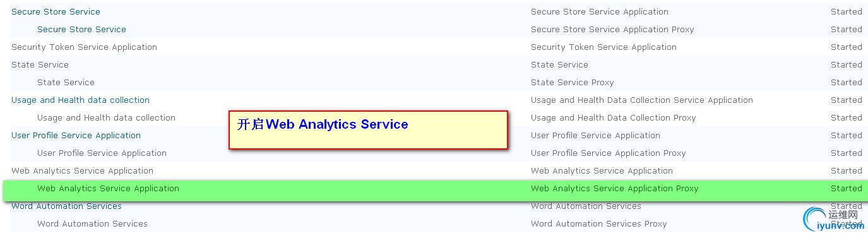Open the indented Secure Store Service proxy
Screen dimensions: 868x236
coord(81,29)
